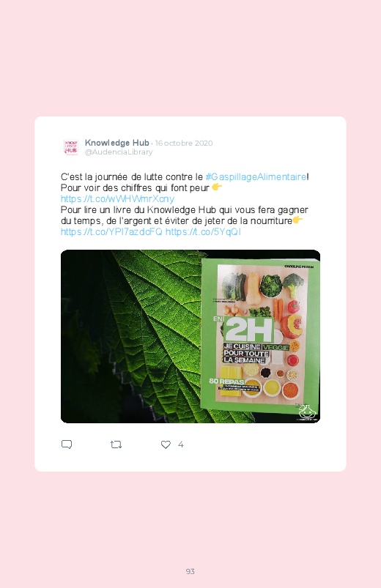The width and height of the screenshot is (381, 588).
Task: Open the tweet's leaf and book image
Action: click(190, 336)
